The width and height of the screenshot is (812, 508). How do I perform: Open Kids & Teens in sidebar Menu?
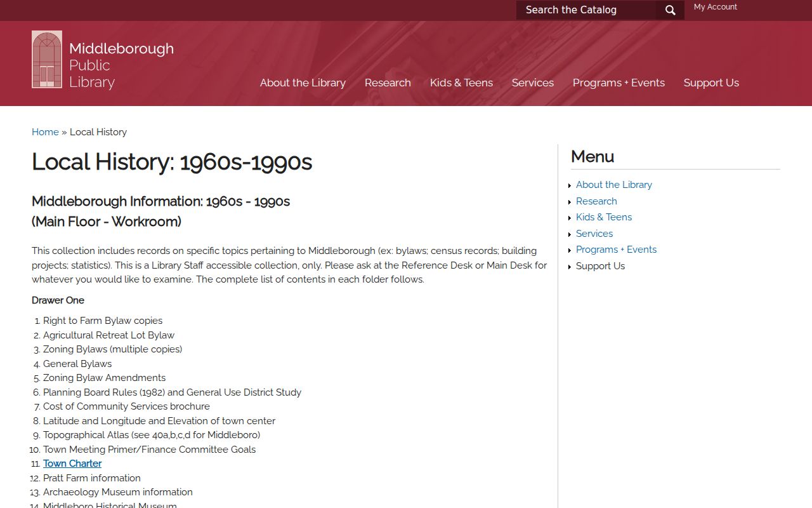604,217
